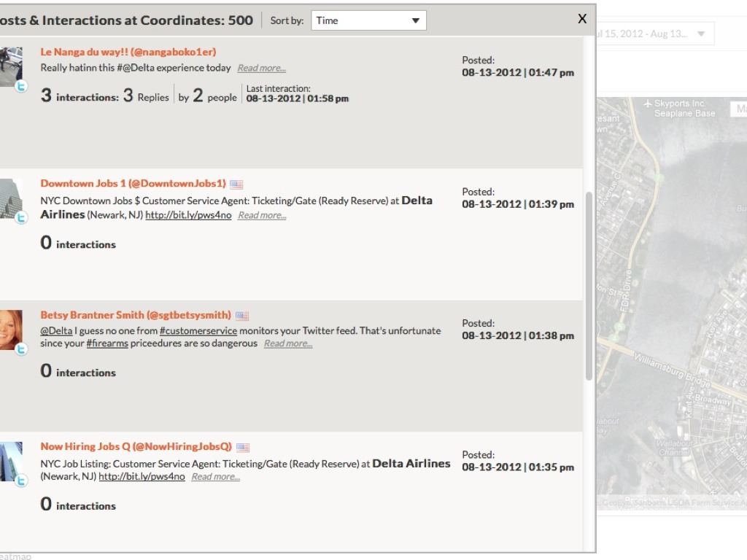The width and height of the screenshot is (747, 560).
Task: Click US flag beside Betsy Brantner Smith
Action: 242,316
